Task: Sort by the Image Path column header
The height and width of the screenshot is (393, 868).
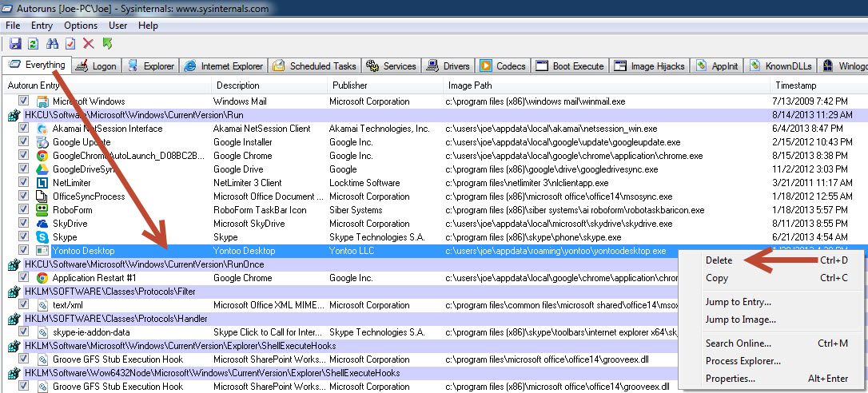Action: (606, 85)
